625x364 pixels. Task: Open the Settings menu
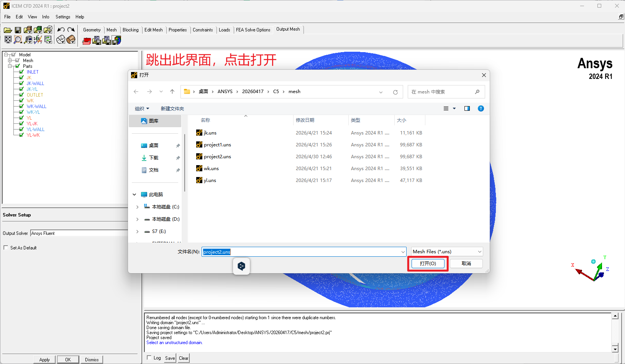[x=63, y=17]
